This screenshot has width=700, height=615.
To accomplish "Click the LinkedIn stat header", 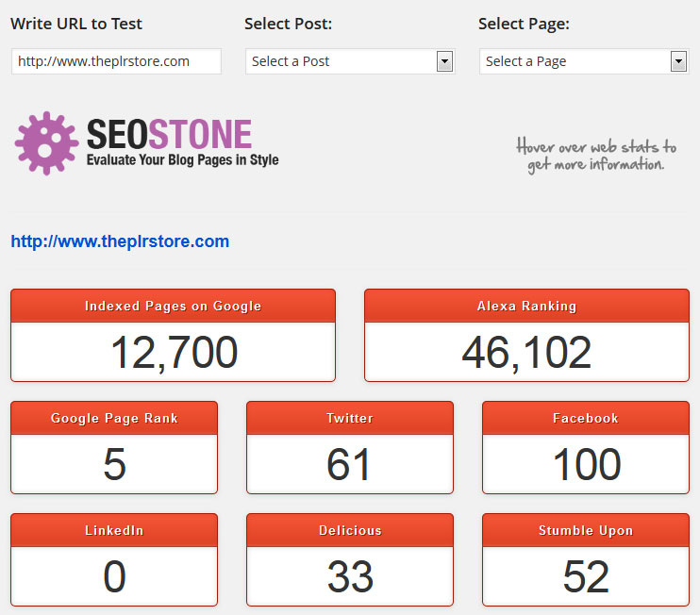I will [114, 530].
